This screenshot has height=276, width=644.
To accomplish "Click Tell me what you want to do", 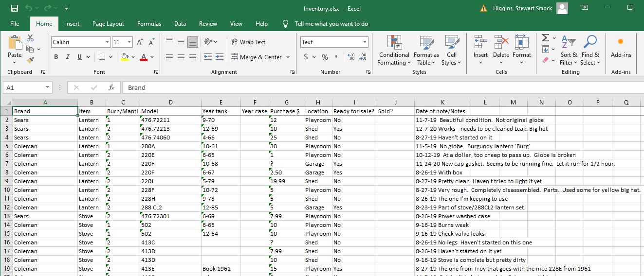I will click(331, 24).
